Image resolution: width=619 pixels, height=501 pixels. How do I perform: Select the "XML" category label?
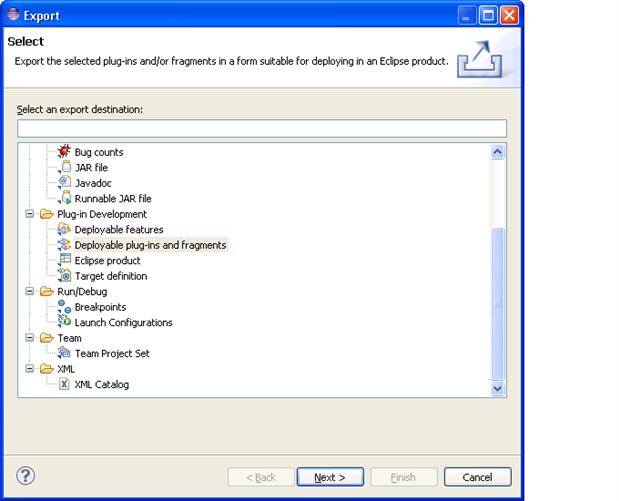pyautogui.click(x=66, y=369)
